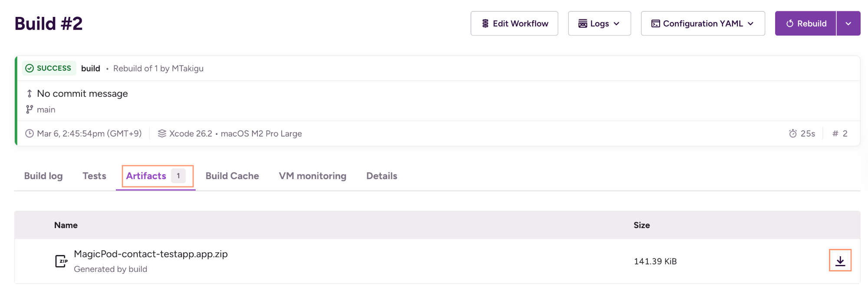This screenshot has width=868, height=294.
Task: Expand the Configuration YAML dropdown
Action: coord(703,23)
